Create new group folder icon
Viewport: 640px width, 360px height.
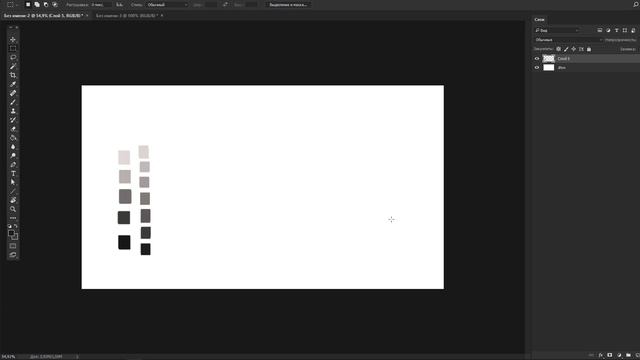point(628,356)
